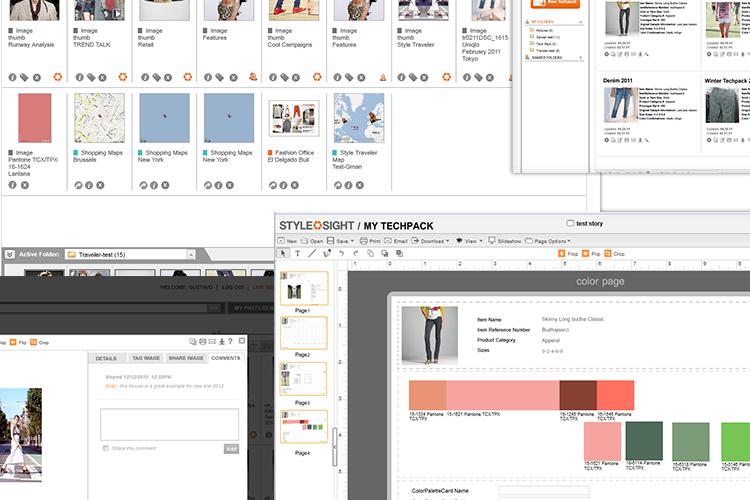This screenshot has width=750, height=500.
Task: Click the Print icon in techpack toolbar
Action: (367, 241)
